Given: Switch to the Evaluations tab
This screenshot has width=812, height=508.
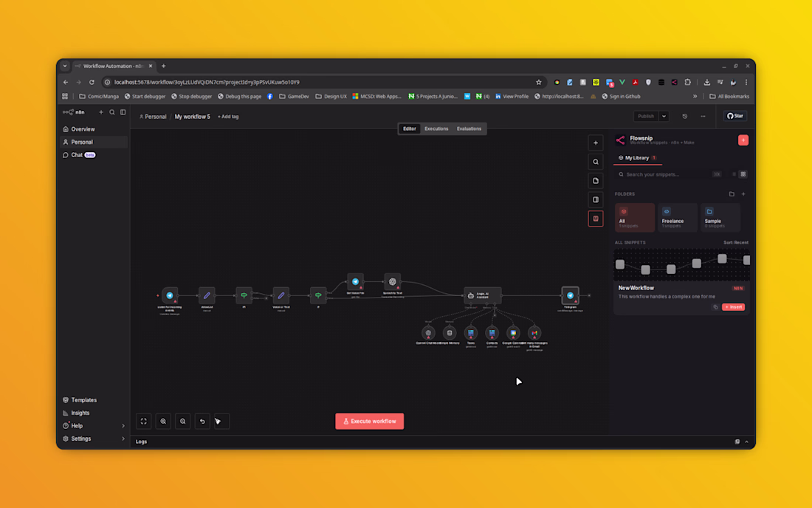Looking at the screenshot, I should (x=469, y=129).
